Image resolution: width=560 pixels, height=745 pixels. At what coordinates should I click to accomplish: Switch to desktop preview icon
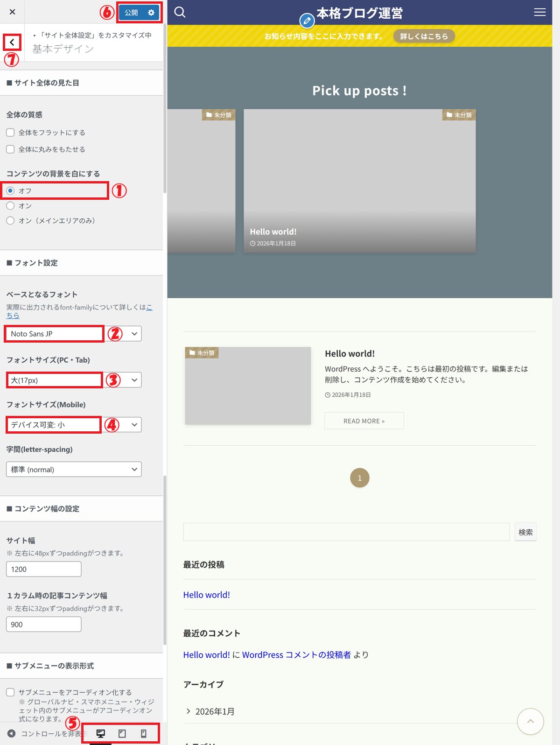[x=101, y=733]
